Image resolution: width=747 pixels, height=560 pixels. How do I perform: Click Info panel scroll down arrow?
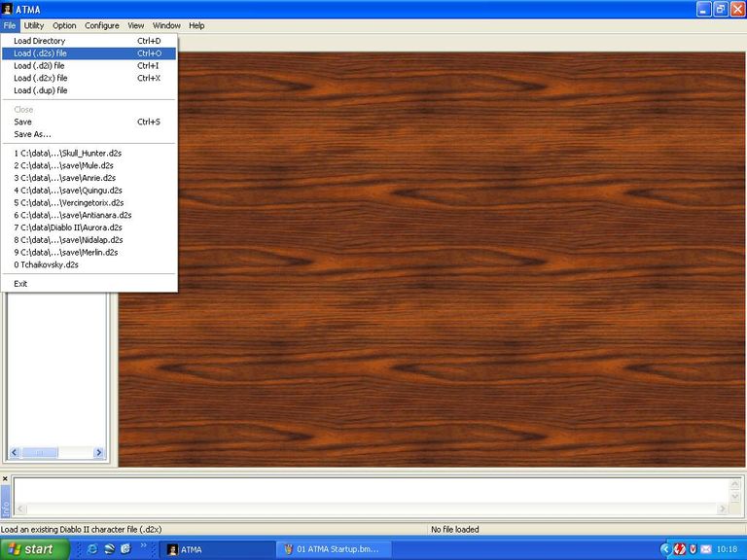[x=734, y=497]
